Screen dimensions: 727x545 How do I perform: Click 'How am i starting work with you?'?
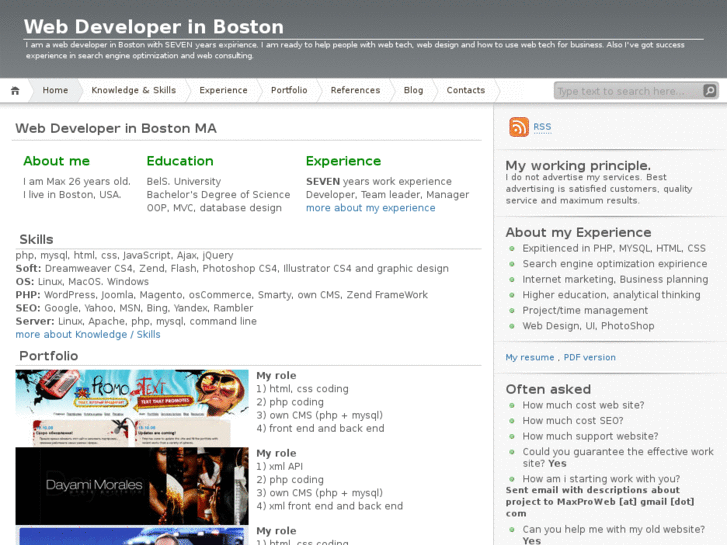pos(601,479)
